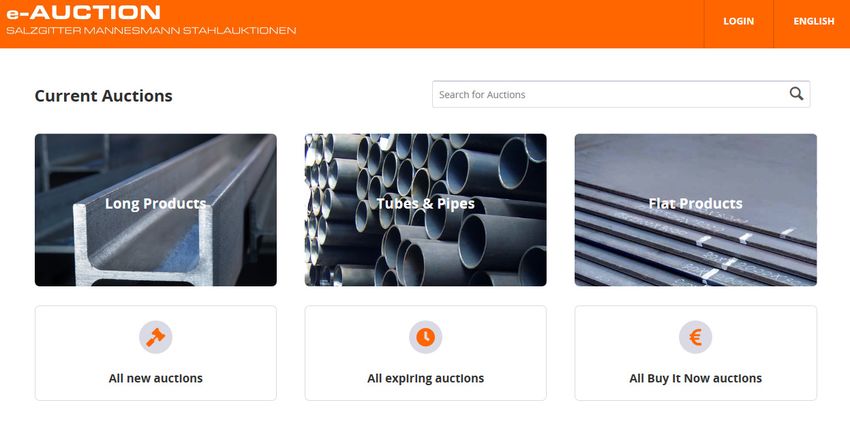The width and height of the screenshot is (850, 437).
Task: Click the Flat Products title text
Action: pos(696,203)
